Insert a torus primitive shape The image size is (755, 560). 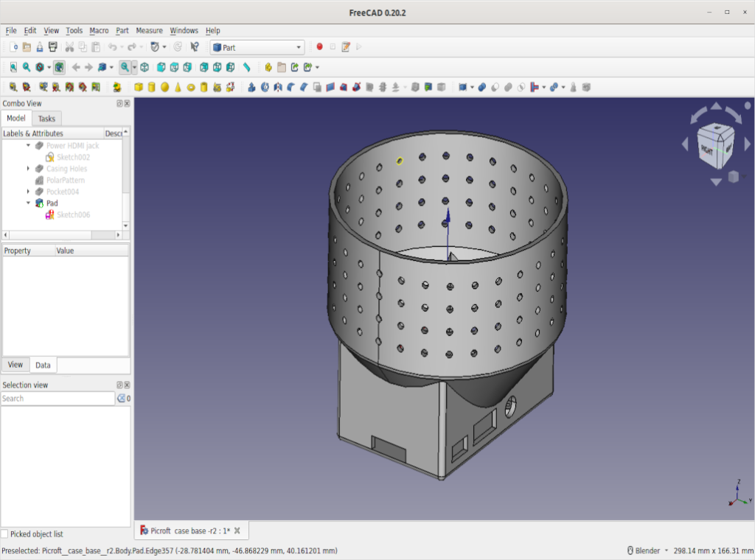(x=191, y=87)
